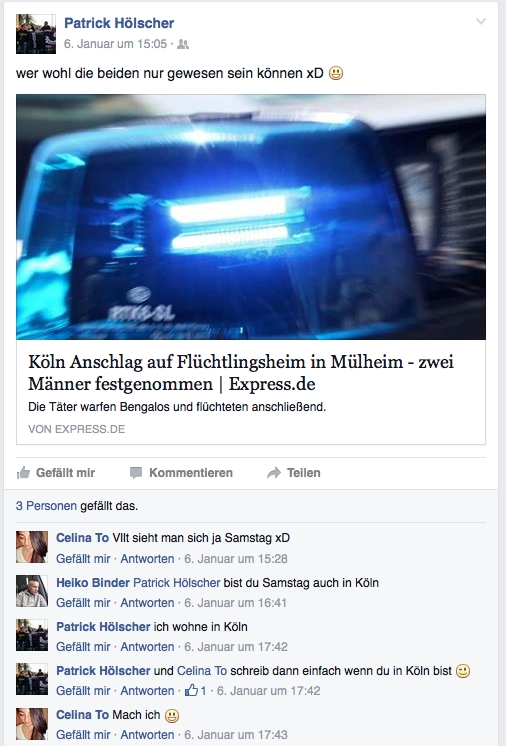
Task: Open the post options chevron menu
Action: click(481, 21)
